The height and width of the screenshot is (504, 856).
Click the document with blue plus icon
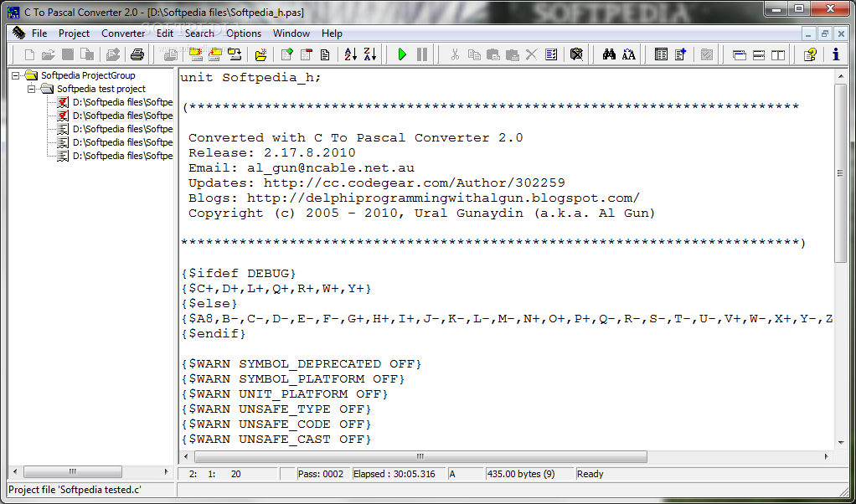pos(680,54)
